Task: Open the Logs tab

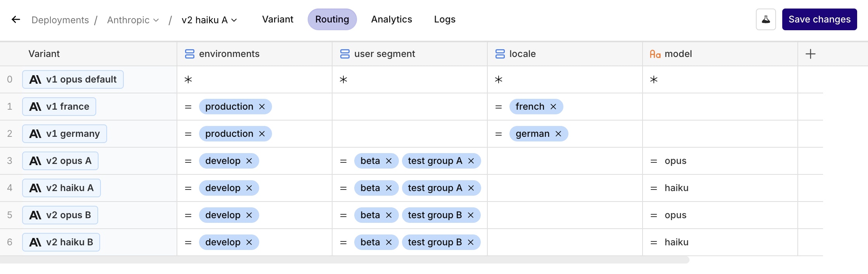Action: (x=445, y=19)
